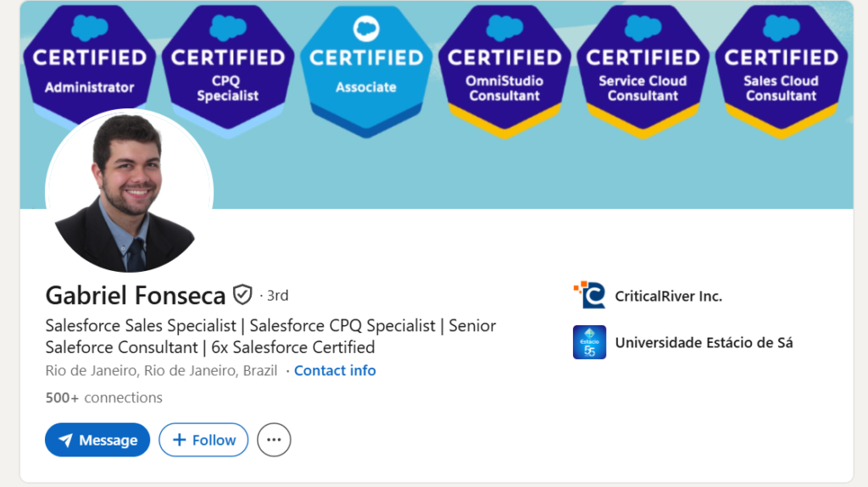Send a message with the Message button
The height and width of the screenshot is (487, 868).
(97, 440)
